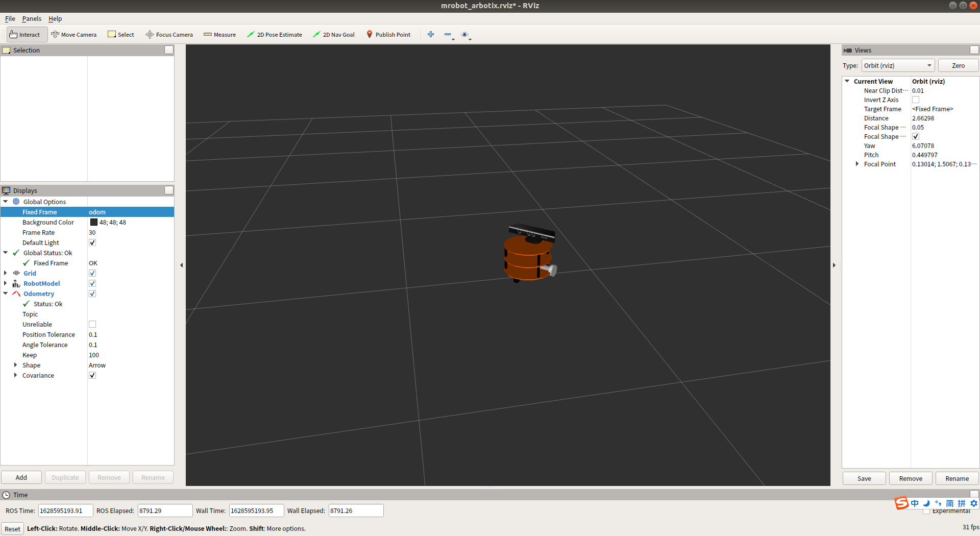Click the Add display button

(x=21, y=477)
